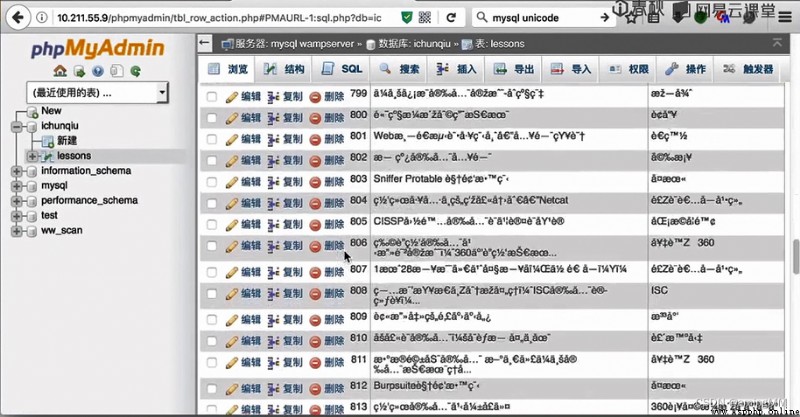The height and width of the screenshot is (417, 800).
Task: Click server mysql wampserver breadcrumb link
Action: tap(294, 44)
